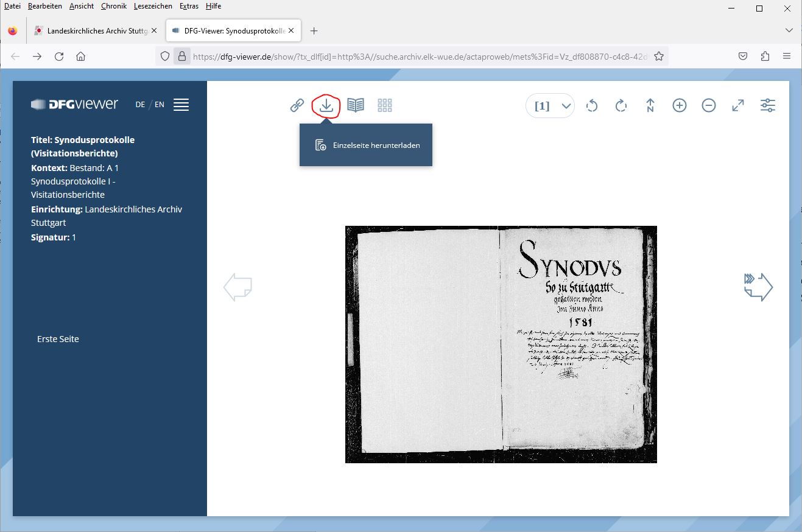Image resolution: width=802 pixels, height=532 pixels.
Task: Expand the DFG viewer hamburger menu
Action: click(x=181, y=105)
